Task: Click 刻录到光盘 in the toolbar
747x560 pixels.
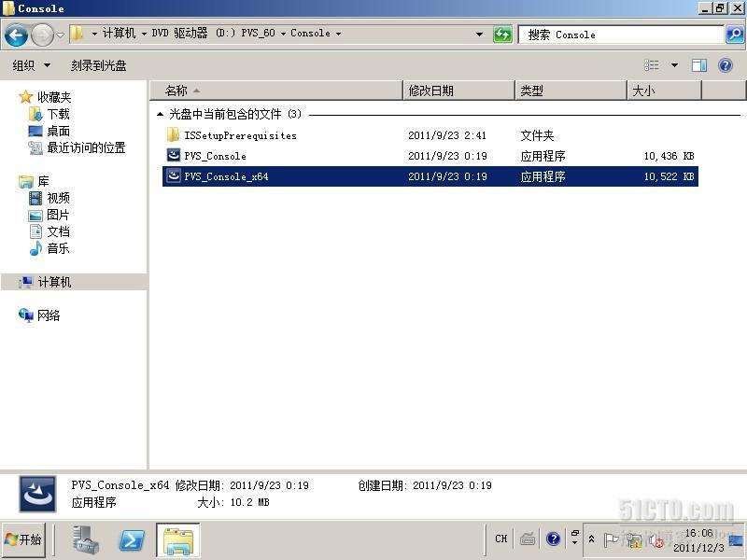Action: point(99,65)
